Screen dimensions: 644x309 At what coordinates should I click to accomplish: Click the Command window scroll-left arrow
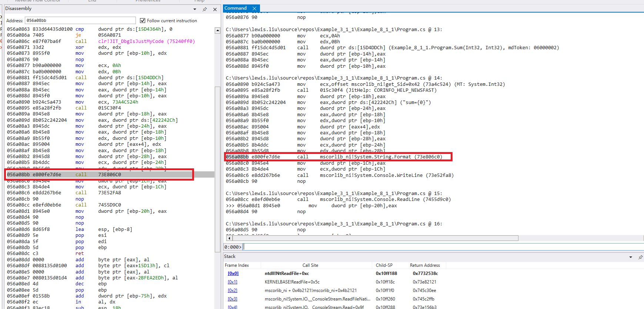coord(229,238)
